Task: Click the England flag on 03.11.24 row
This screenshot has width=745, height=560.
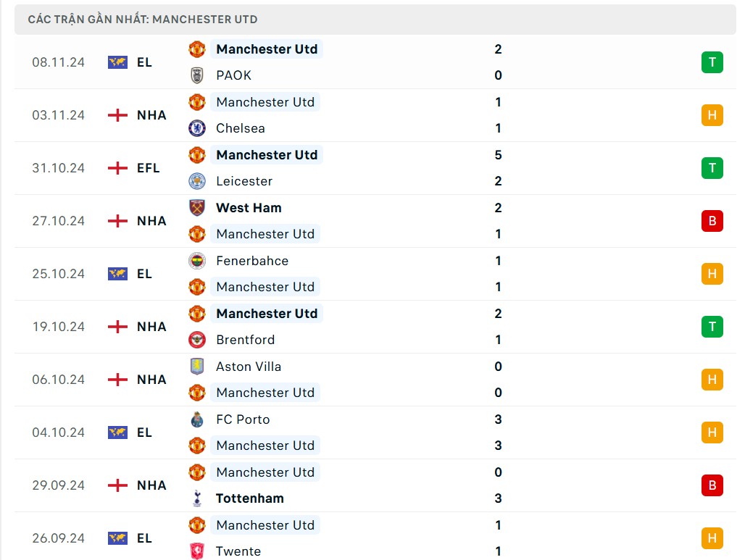Action: pos(117,115)
